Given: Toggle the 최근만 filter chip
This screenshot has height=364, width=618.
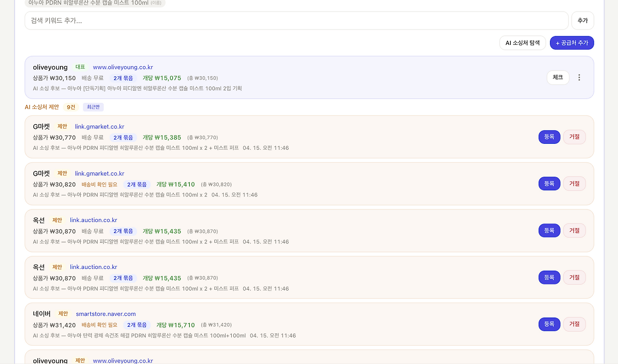Looking at the screenshot, I should (93, 107).
